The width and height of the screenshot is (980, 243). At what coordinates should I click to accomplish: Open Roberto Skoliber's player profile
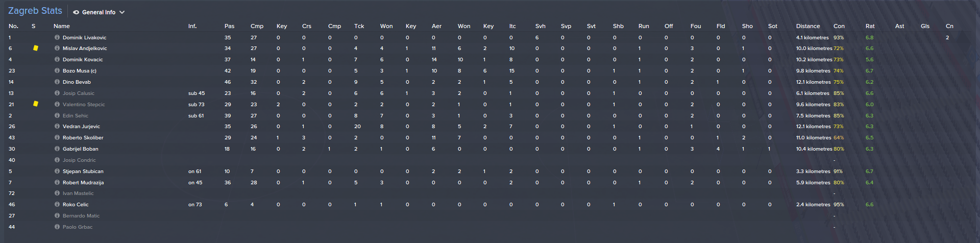pos(83,138)
